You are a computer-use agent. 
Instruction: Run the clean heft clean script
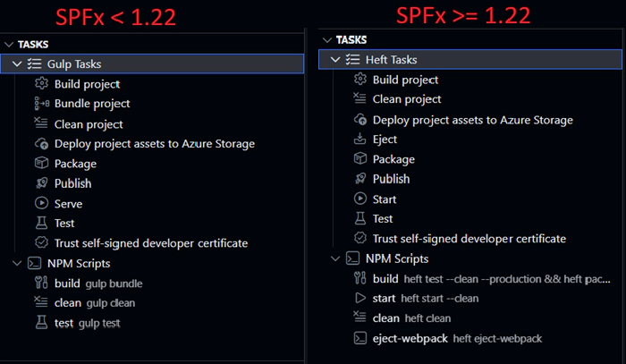411,318
